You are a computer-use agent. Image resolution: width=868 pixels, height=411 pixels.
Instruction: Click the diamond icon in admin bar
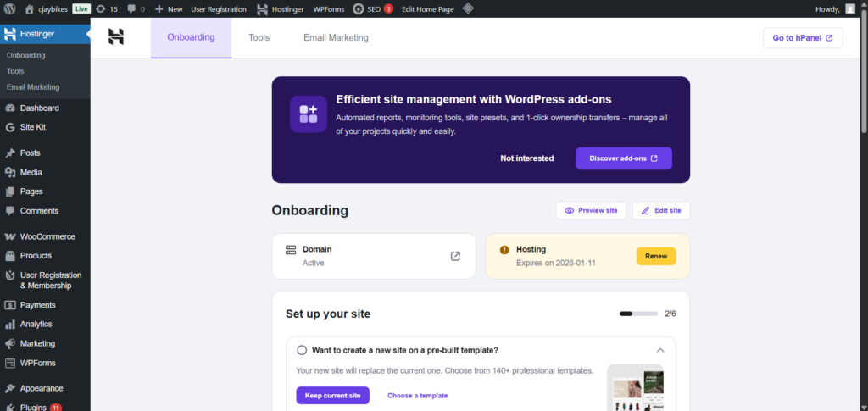(468, 9)
